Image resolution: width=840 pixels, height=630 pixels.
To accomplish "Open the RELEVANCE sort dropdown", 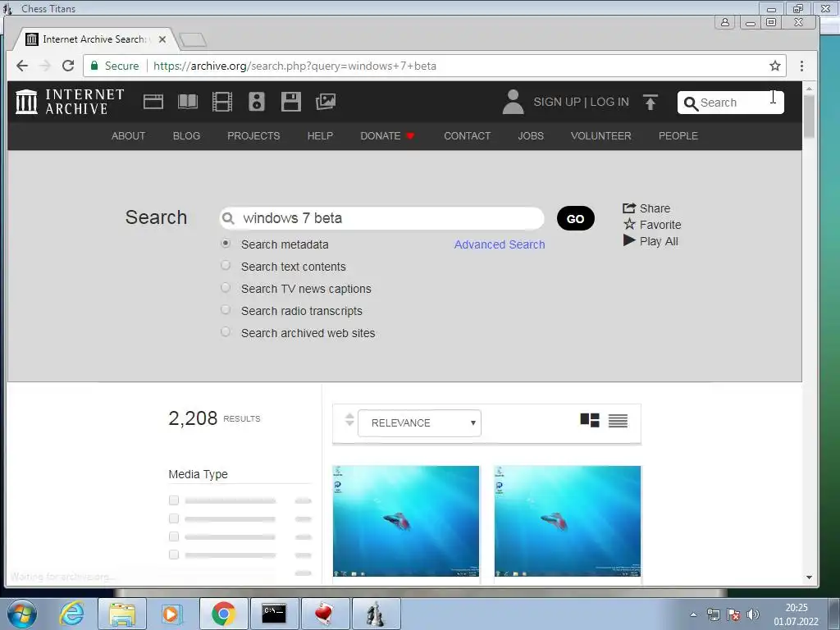I will [x=419, y=422].
